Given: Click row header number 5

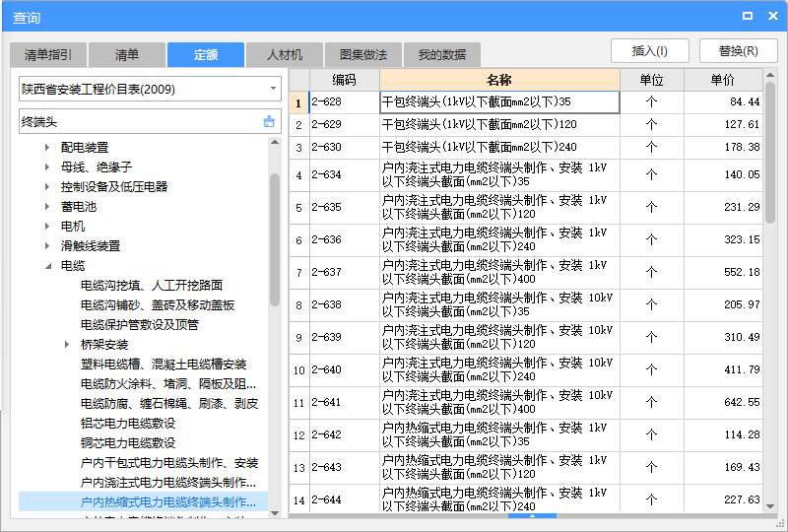Looking at the screenshot, I should coord(299,208).
